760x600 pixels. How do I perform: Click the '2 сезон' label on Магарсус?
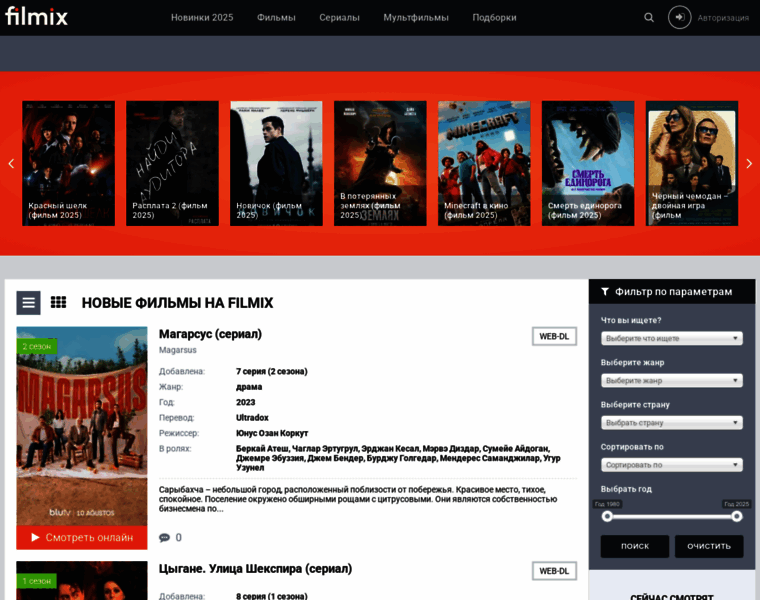pyautogui.click(x=37, y=347)
